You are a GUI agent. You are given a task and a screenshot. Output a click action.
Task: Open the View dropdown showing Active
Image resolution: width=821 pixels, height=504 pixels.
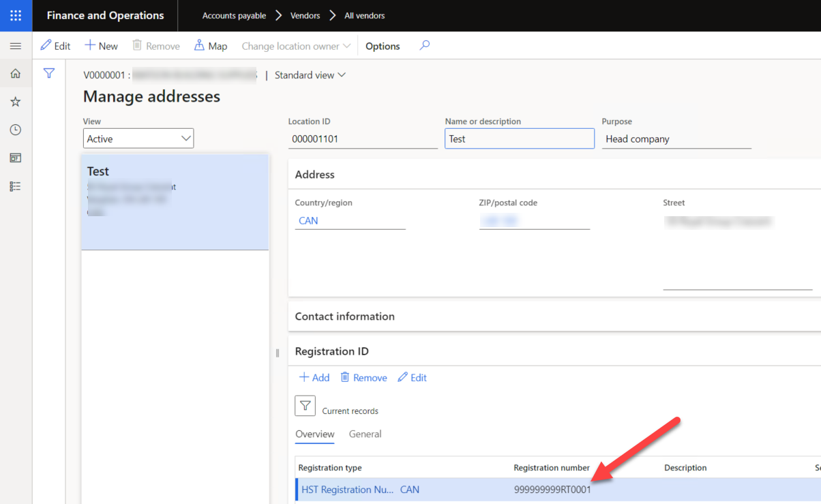138,138
